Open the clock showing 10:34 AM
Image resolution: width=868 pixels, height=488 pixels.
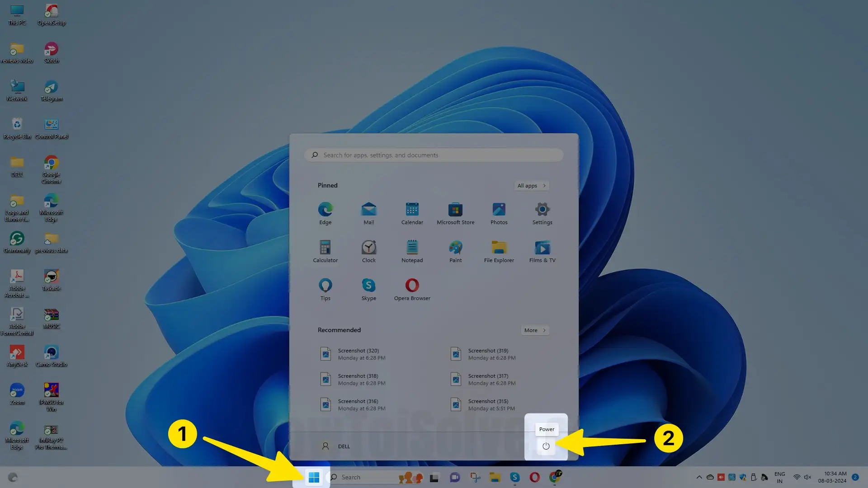(x=832, y=477)
